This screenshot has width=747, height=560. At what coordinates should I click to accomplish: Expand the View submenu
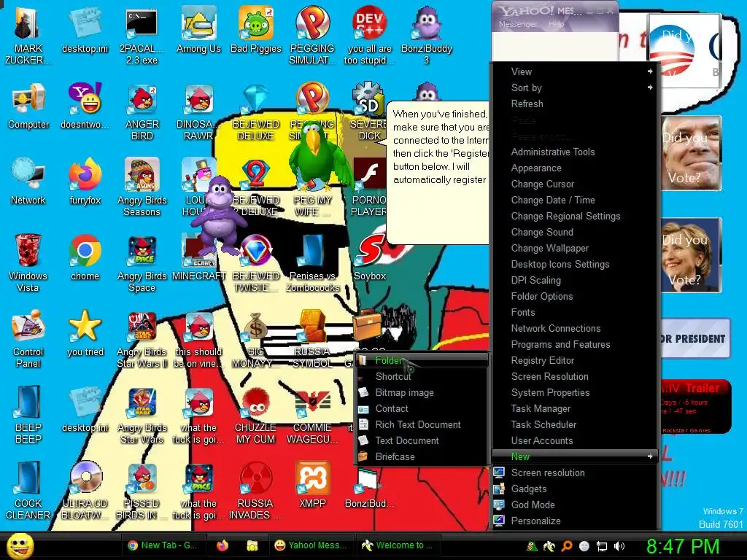pyautogui.click(x=575, y=71)
